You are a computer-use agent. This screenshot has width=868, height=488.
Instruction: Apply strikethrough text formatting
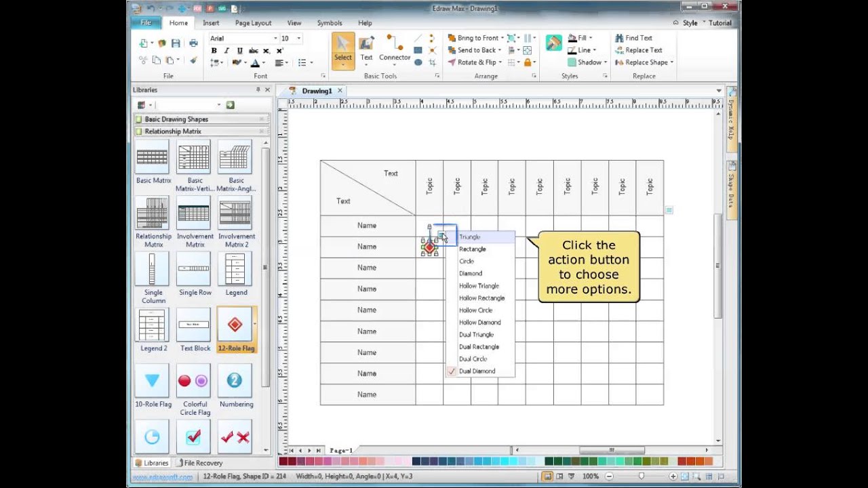253,51
